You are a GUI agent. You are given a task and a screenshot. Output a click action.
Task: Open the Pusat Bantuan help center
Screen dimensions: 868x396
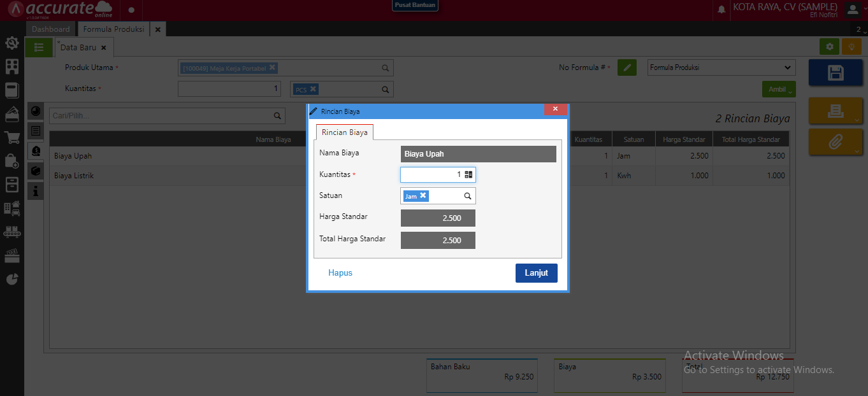tap(415, 5)
